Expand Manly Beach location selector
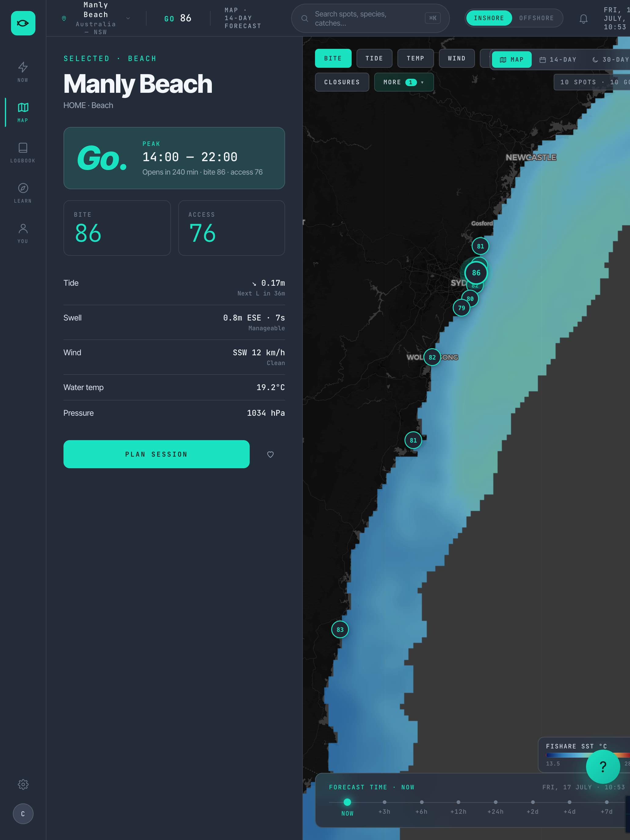The width and height of the screenshot is (630, 840). coord(96,18)
